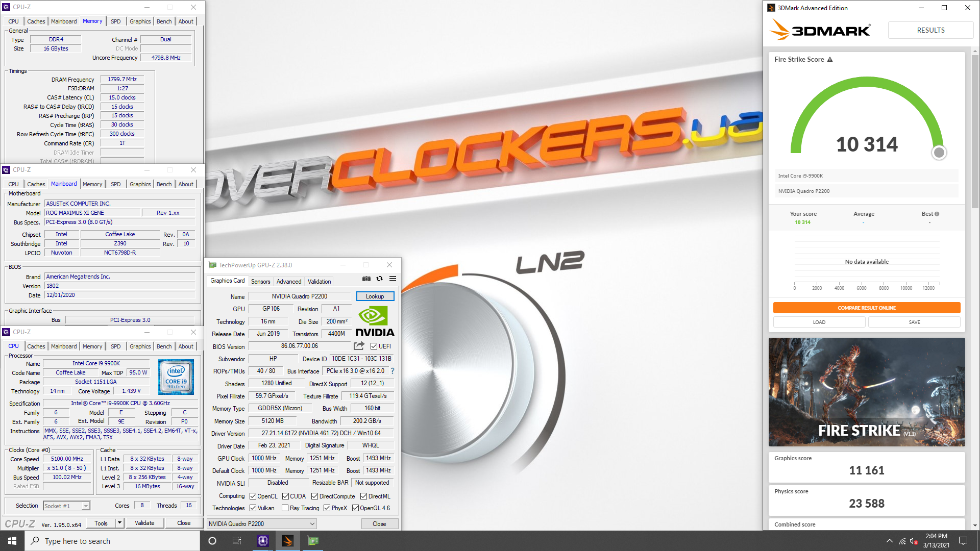Viewport: 980px width, 551px height.
Task: Switch to the Validation tab in GPU-Z
Action: coord(320,282)
